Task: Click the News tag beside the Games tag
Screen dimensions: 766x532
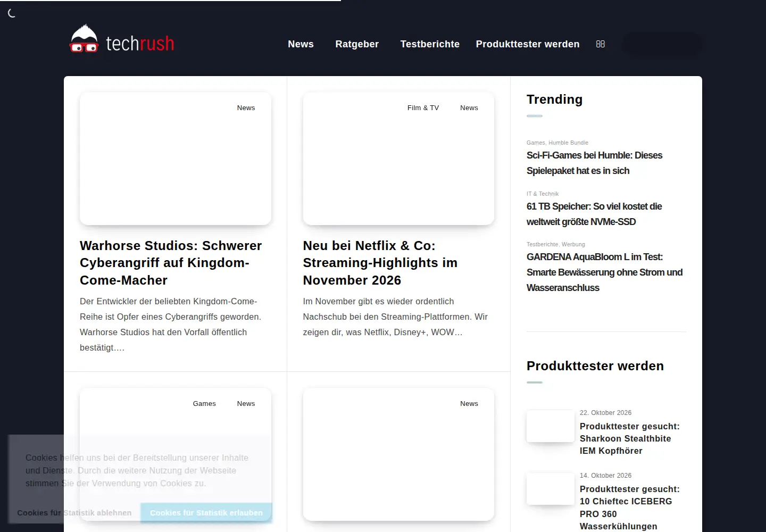Action: click(x=246, y=404)
